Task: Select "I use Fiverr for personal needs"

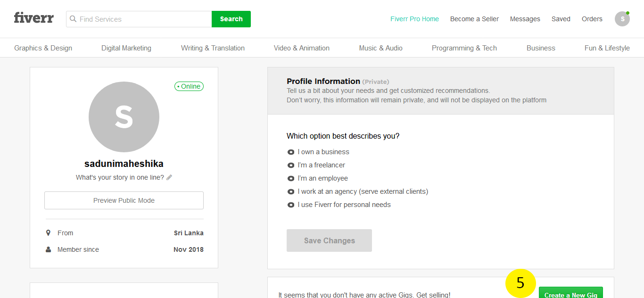Action: (x=339, y=205)
